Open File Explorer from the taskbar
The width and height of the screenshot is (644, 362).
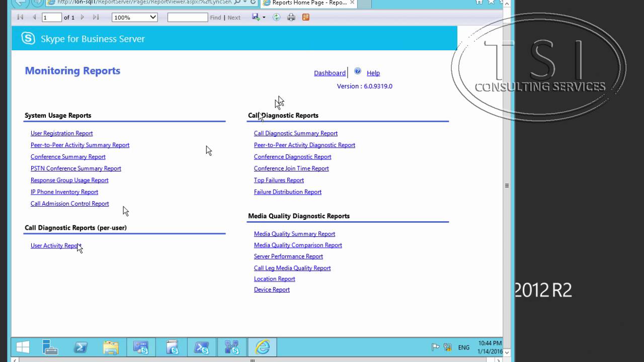111,347
